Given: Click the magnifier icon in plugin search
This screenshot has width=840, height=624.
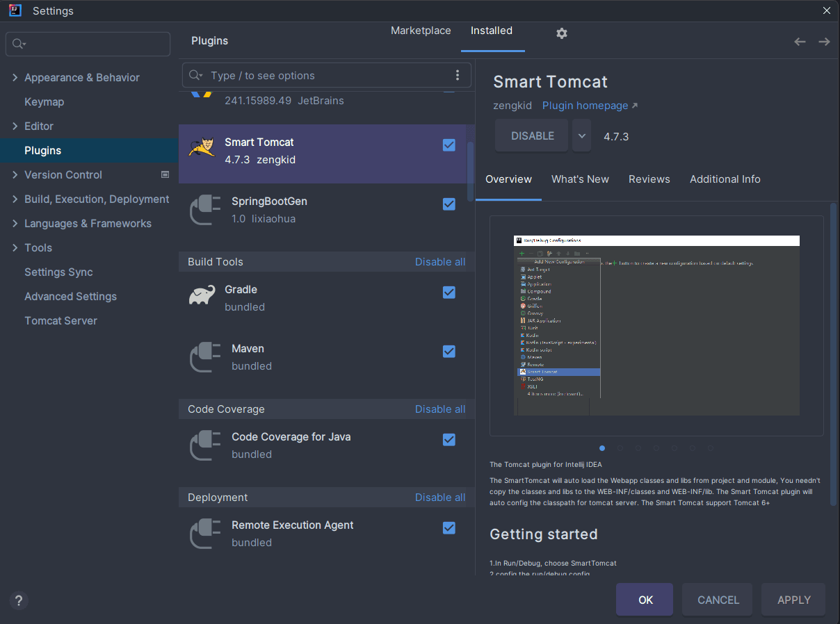Looking at the screenshot, I should 195,75.
